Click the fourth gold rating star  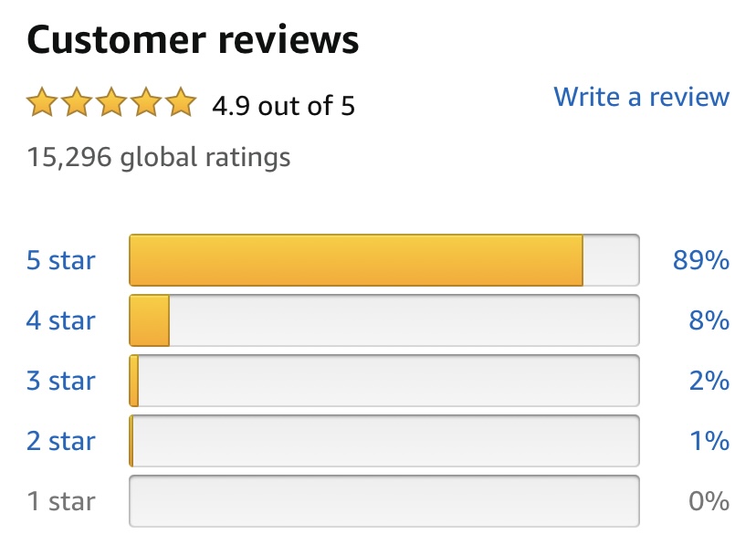point(146,101)
